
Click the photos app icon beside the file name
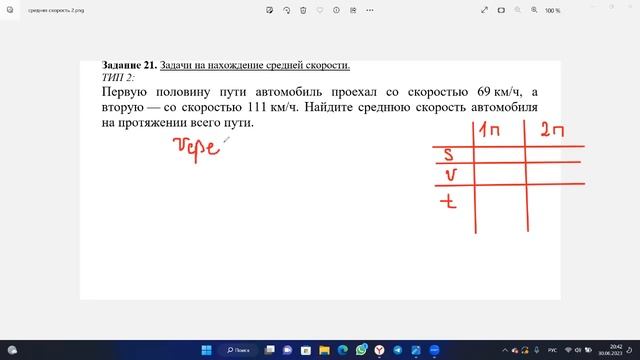(x=10, y=10)
